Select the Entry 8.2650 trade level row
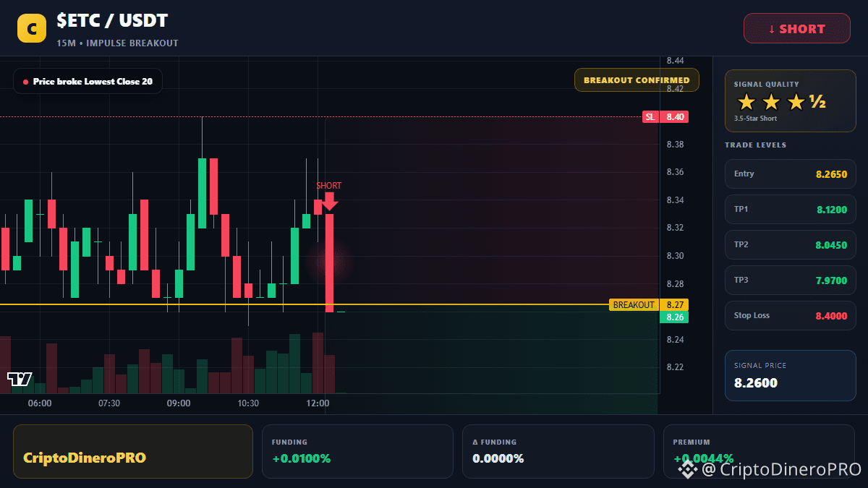 791,174
